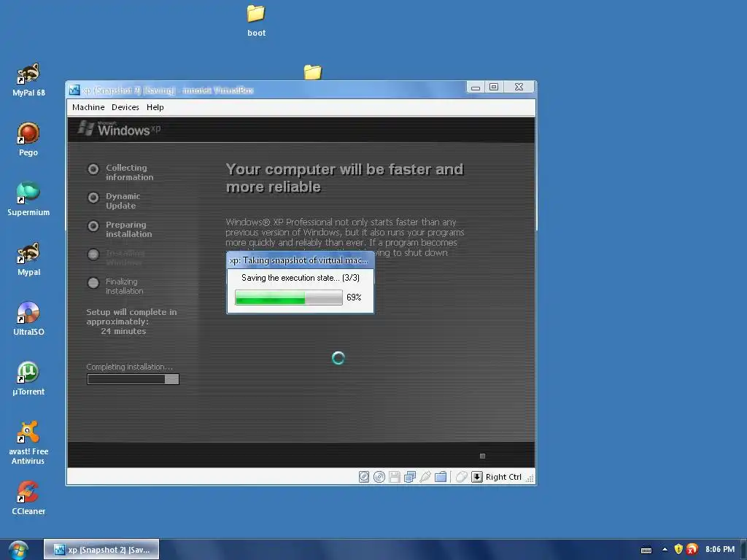Click the USB devices indicator icon

click(425, 477)
